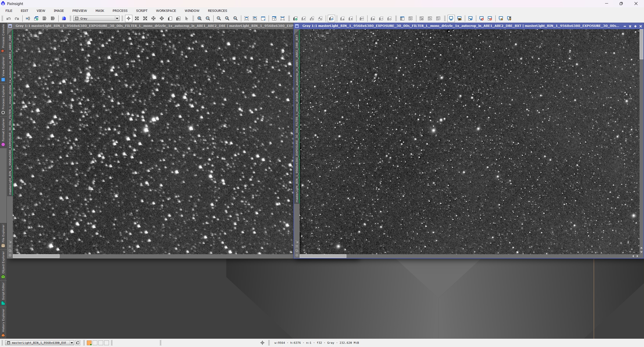Viewport: 644px width, 347px height.
Task: Click the window with red X reset icon
Action: (490, 18)
